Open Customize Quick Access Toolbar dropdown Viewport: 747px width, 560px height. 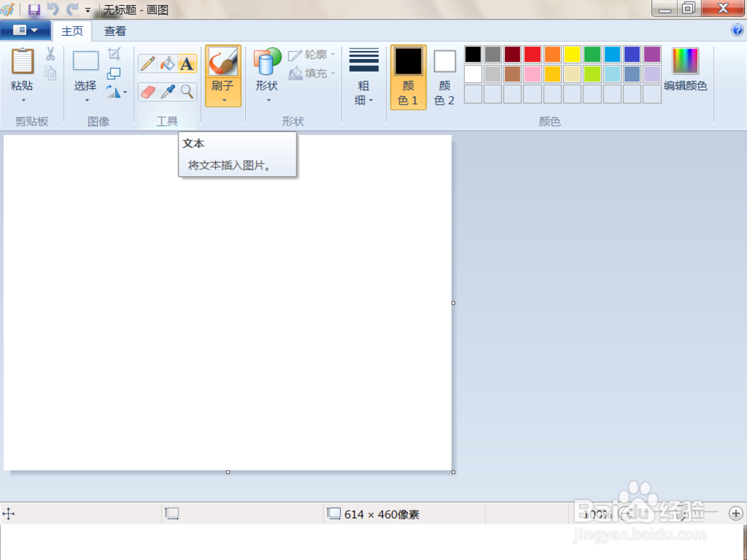click(87, 10)
